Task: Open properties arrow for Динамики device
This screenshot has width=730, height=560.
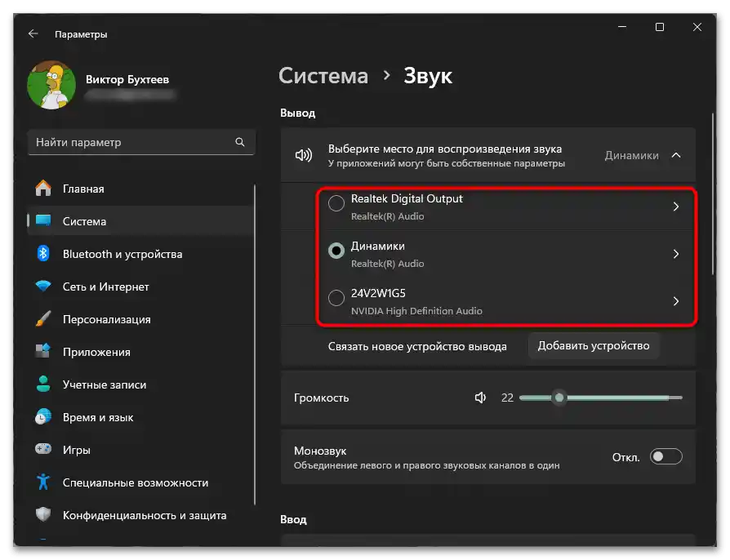Action: (x=676, y=254)
